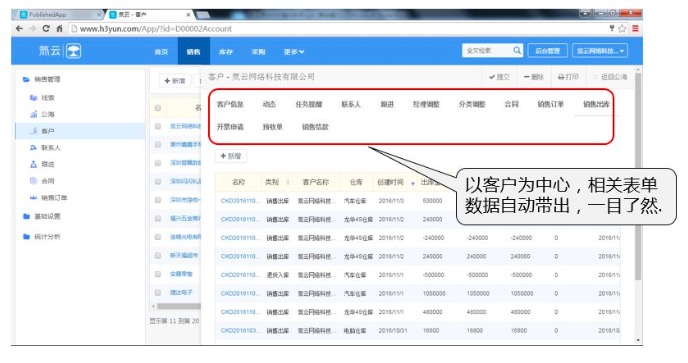Collapse the 销售管理 folder

pos(26,79)
